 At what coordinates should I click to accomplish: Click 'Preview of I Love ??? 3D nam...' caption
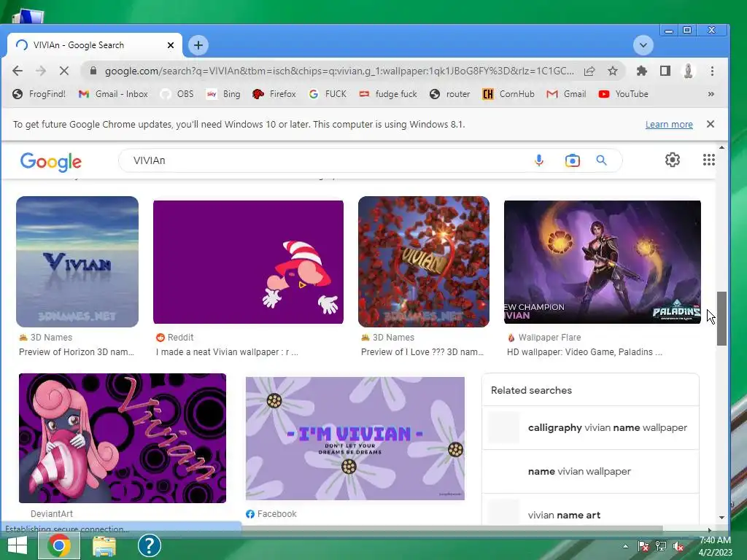click(x=422, y=352)
